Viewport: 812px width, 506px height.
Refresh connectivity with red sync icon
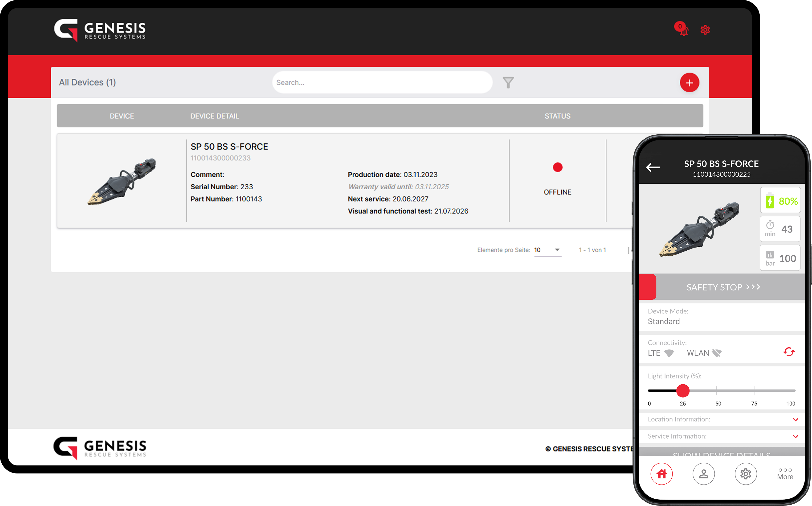(x=789, y=352)
